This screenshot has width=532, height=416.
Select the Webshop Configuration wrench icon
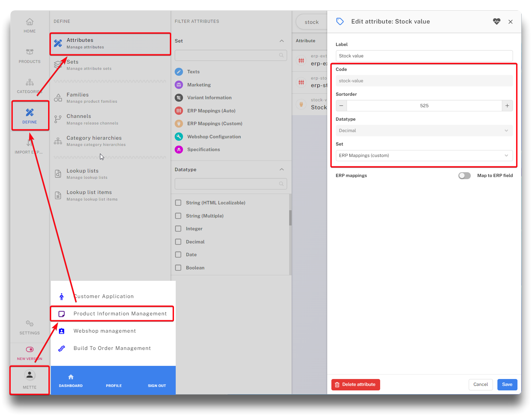179,137
